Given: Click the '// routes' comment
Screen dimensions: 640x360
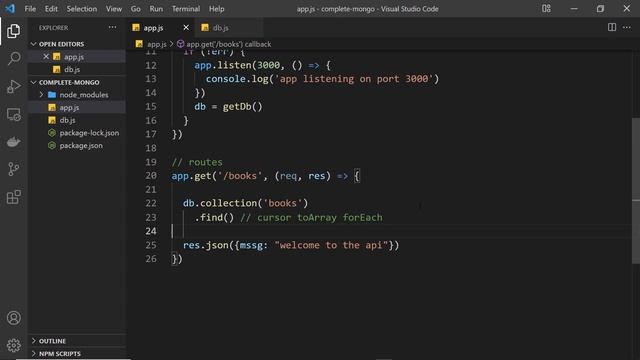Looking at the screenshot, I should tap(197, 162).
